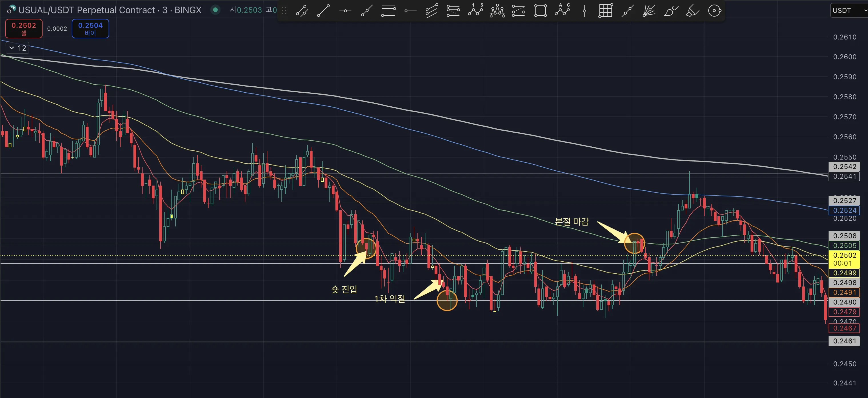This screenshot has width=868, height=398.
Task: Collapse the indicator legend showing 12
Action: 17,48
